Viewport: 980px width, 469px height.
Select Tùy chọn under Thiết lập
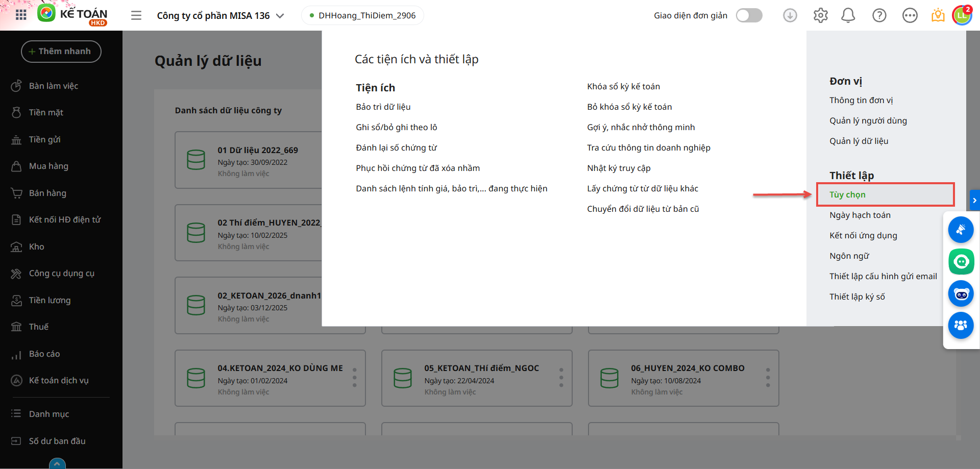point(847,194)
